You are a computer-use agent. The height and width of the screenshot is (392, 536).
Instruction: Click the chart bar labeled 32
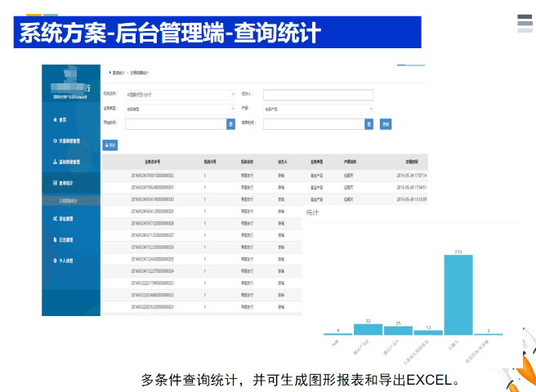point(368,329)
